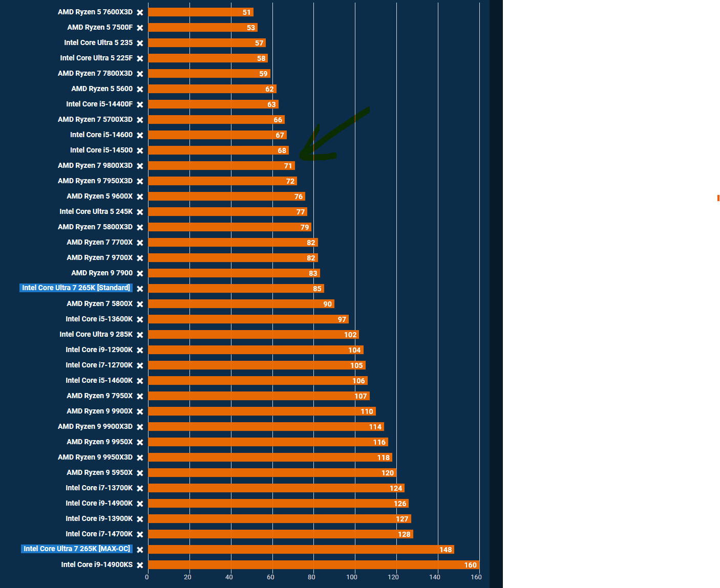Viewport: 720px width, 588px height.
Task: Remove Intel Core Ultra 5 235 with X icon
Action: tap(140, 43)
